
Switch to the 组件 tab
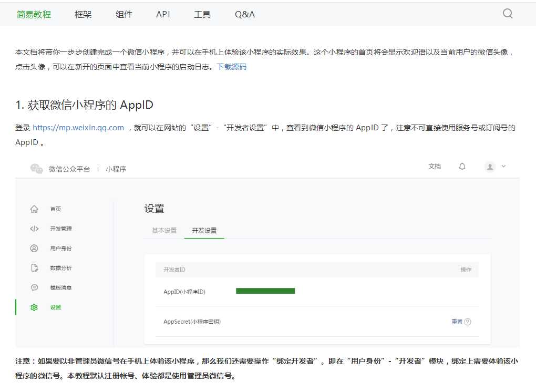[123, 14]
